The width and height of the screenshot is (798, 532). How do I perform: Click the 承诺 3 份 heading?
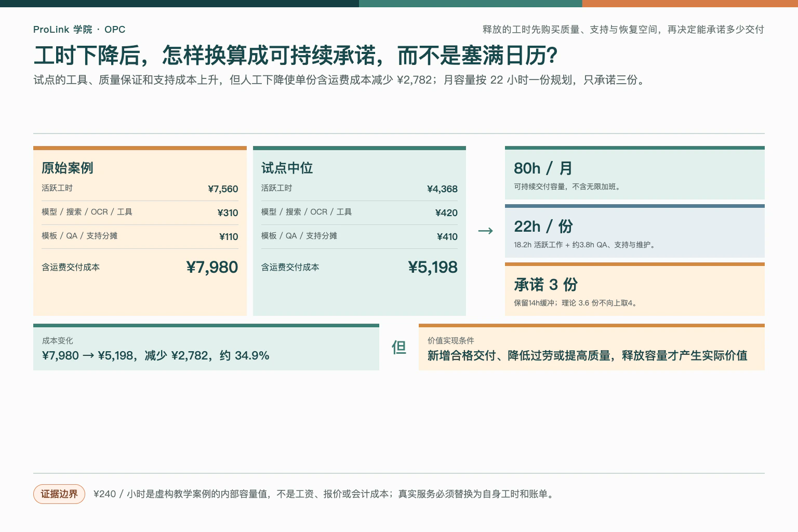[x=546, y=285]
